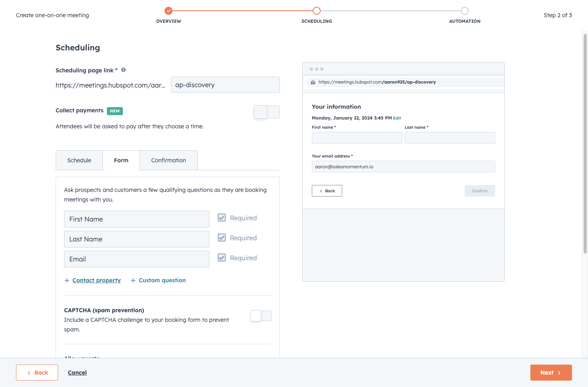Add a Contact property question
This screenshot has height=387, width=588.
pos(96,280)
